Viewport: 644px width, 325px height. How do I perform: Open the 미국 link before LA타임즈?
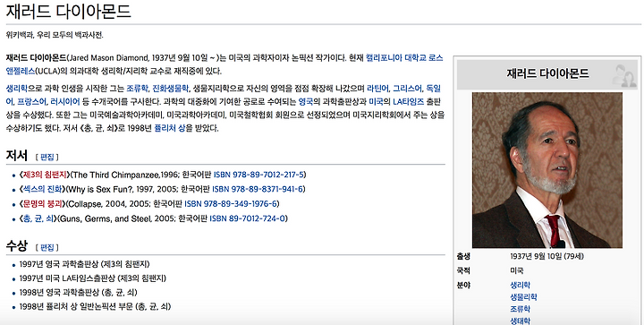[x=376, y=101]
